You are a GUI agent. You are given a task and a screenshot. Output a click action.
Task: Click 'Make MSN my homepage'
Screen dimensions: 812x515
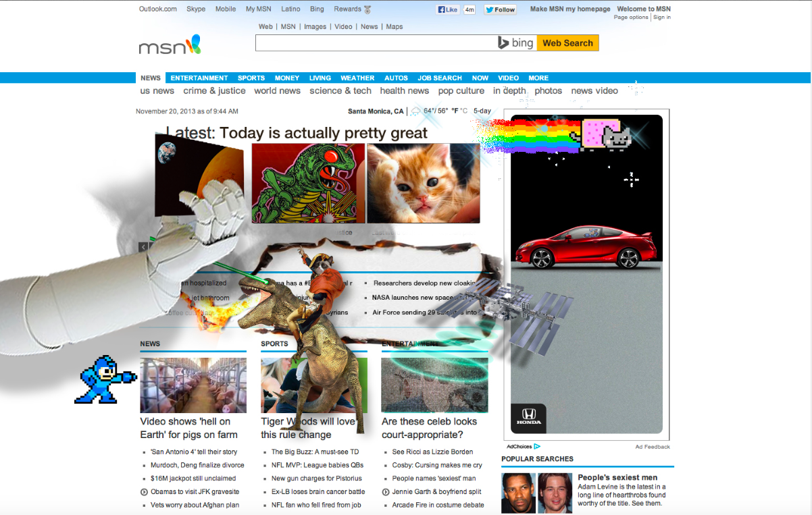570,9
